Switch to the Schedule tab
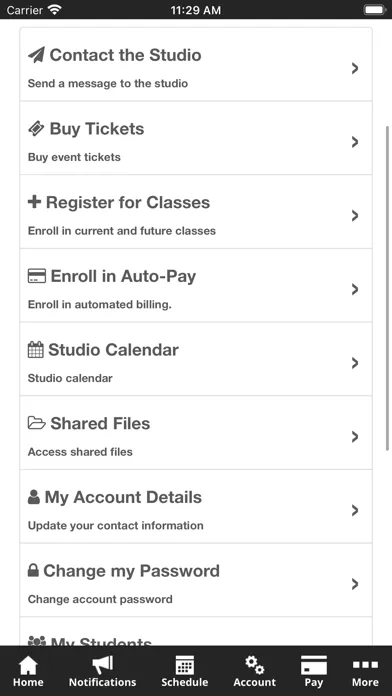The image size is (392, 696). (x=185, y=671)
